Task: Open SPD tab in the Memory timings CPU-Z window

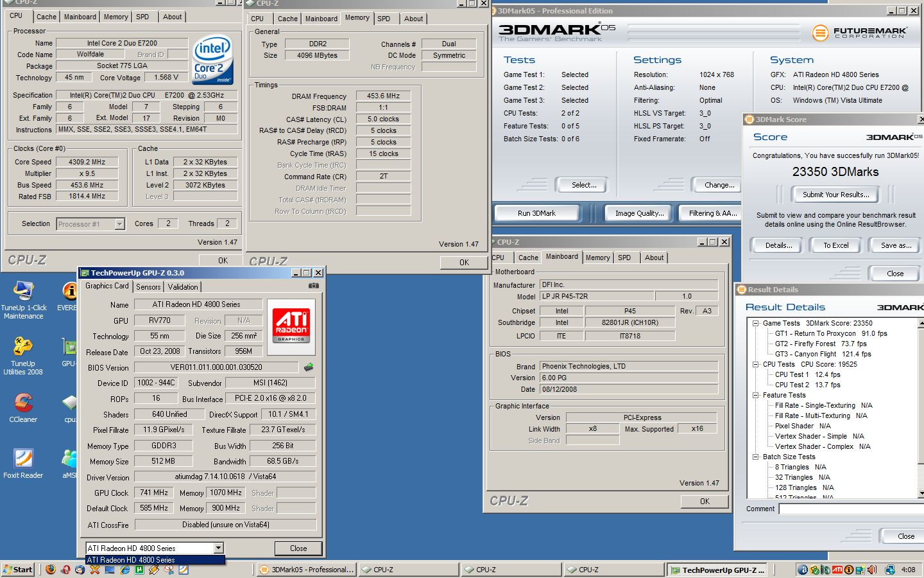Action: [x=384, y=19]
